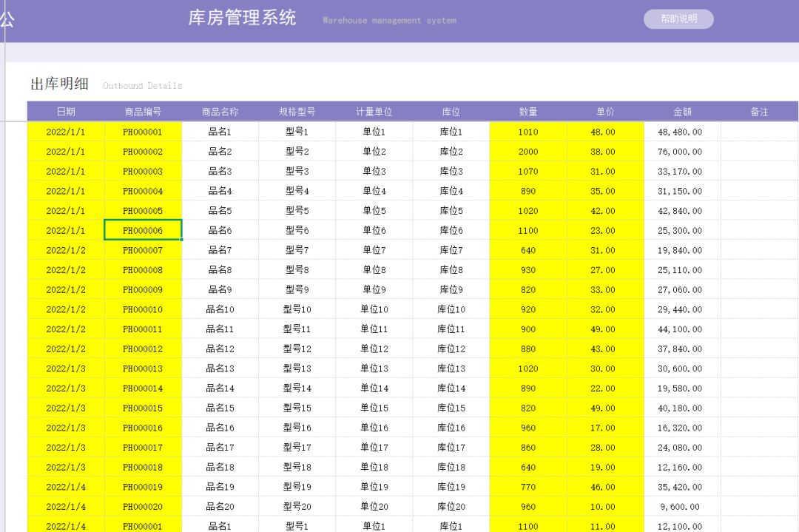Image resolution: width=799 pixels, height=532 pixels.
Task: Click the 单价 column header
Action: coord(605,112)
